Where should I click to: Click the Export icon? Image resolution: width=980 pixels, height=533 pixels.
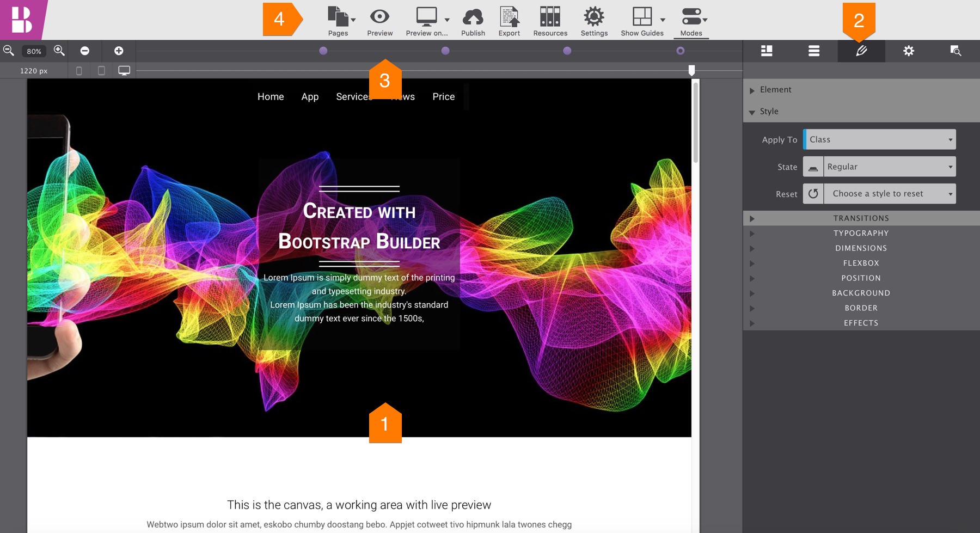(x=509, y=17)
